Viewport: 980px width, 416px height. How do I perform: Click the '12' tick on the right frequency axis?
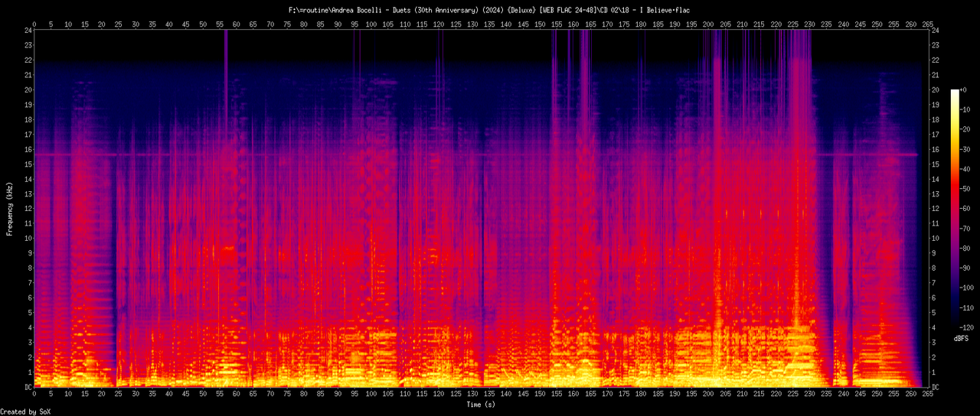[936, 209]
